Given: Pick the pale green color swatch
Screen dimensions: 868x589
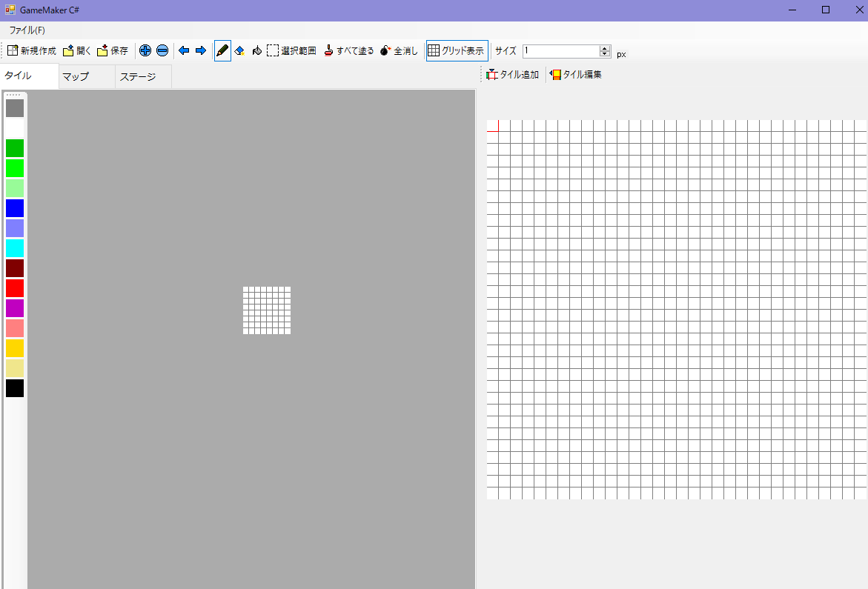Looking at the screenshot, I should pyautogui.click(x=15, y=188).
